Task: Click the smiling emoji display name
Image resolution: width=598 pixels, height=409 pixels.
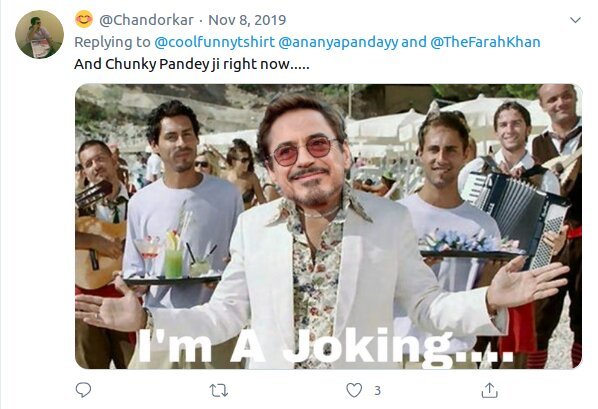Action: pos(84,19)
